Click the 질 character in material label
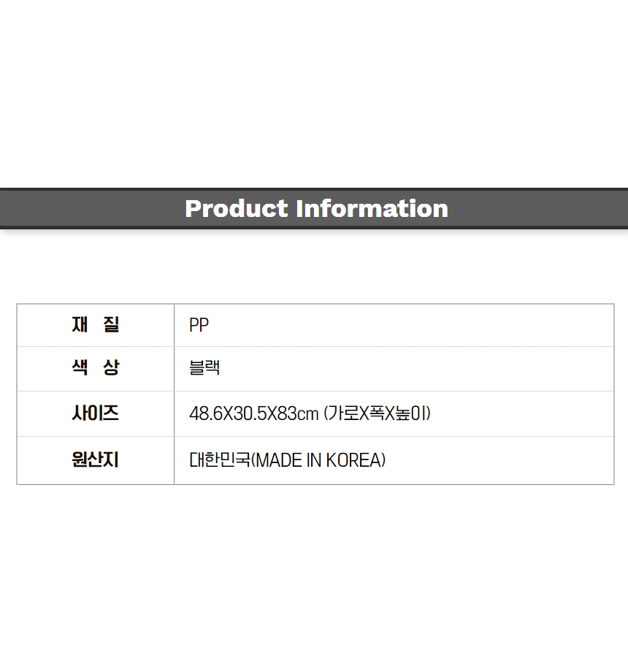628x672 pixels. point(111,324)
